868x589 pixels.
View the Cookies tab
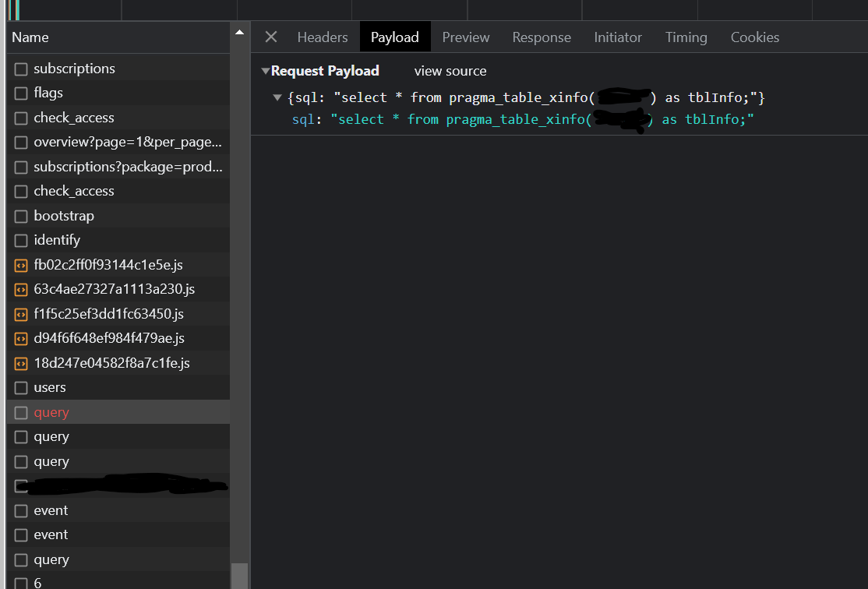(x=754, y=37)
